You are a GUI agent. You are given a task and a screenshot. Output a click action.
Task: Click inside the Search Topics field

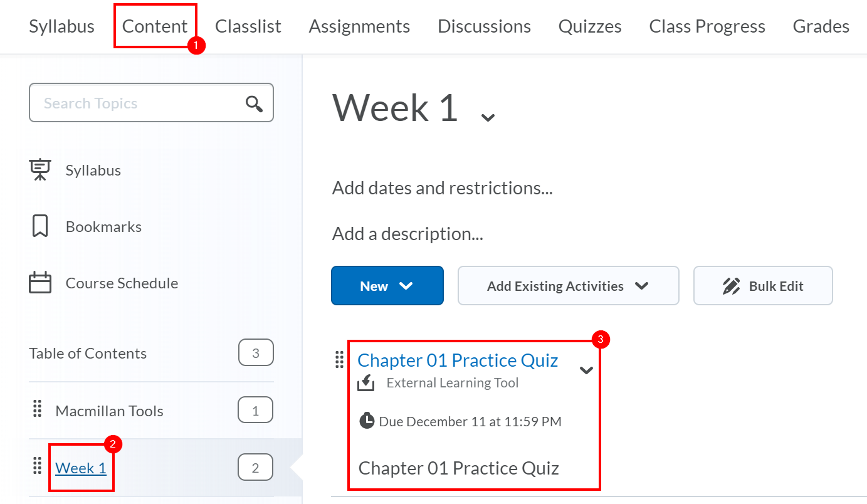coord(125,103)
